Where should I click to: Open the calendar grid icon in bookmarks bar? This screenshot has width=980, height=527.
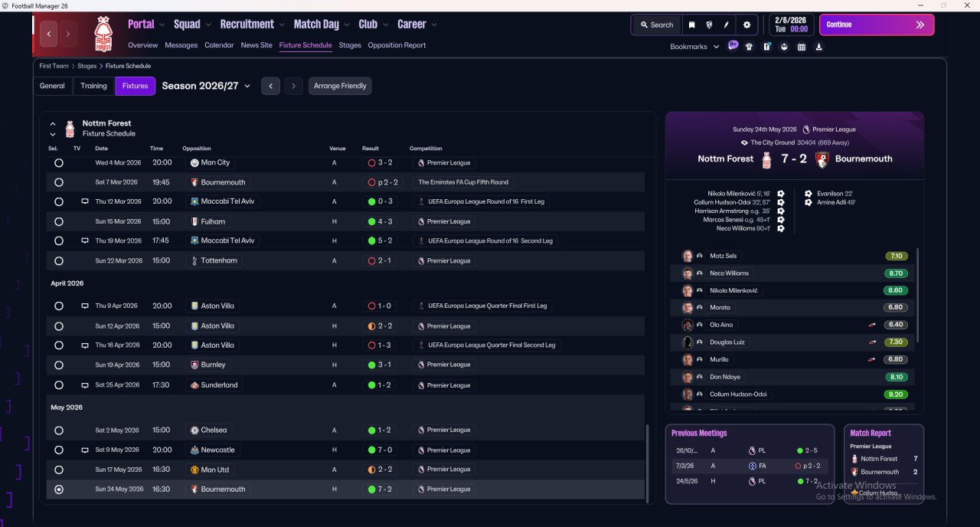pos(802,47)
